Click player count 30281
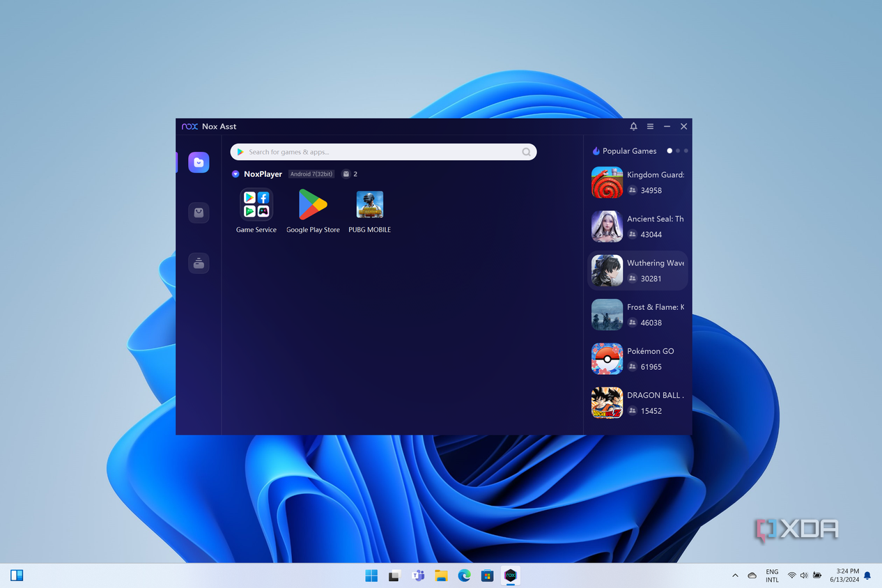Image resolution: width=882 pixels, height=588 pixels. click(651, 279)
